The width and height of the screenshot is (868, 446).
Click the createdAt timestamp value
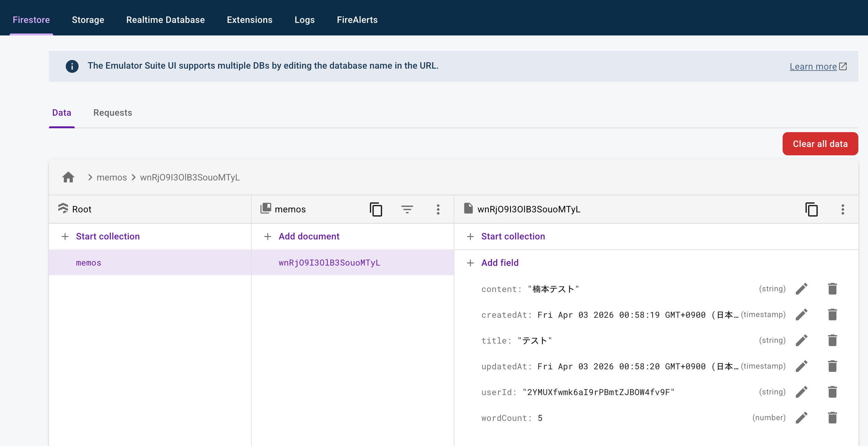(x=638, y=315)
